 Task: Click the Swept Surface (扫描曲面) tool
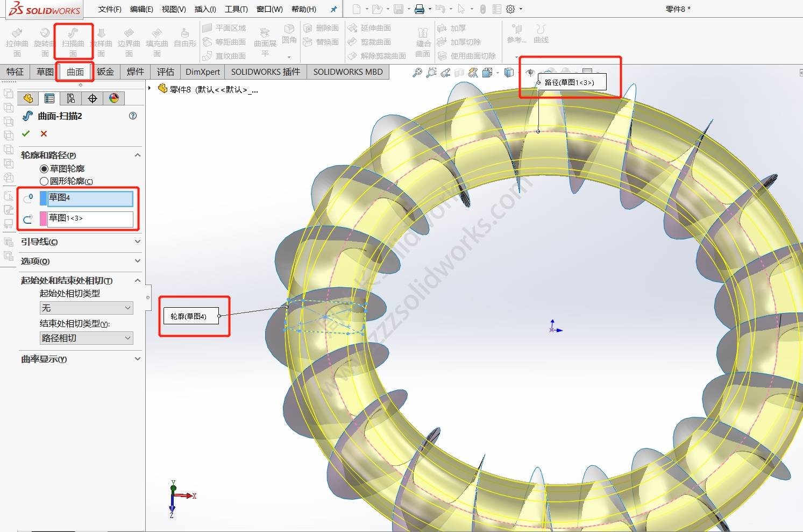[x=73, y=41]
